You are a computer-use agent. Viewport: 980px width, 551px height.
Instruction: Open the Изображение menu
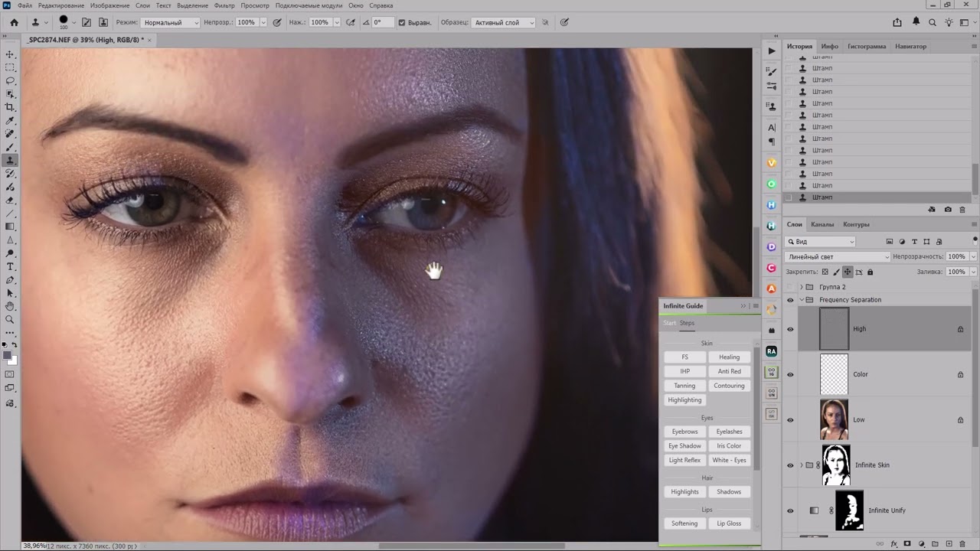[x=109, y=5]
